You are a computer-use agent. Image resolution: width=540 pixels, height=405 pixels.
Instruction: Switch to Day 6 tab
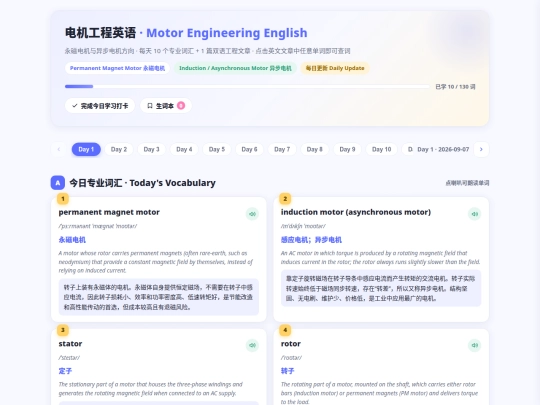[x=249, y=149]
